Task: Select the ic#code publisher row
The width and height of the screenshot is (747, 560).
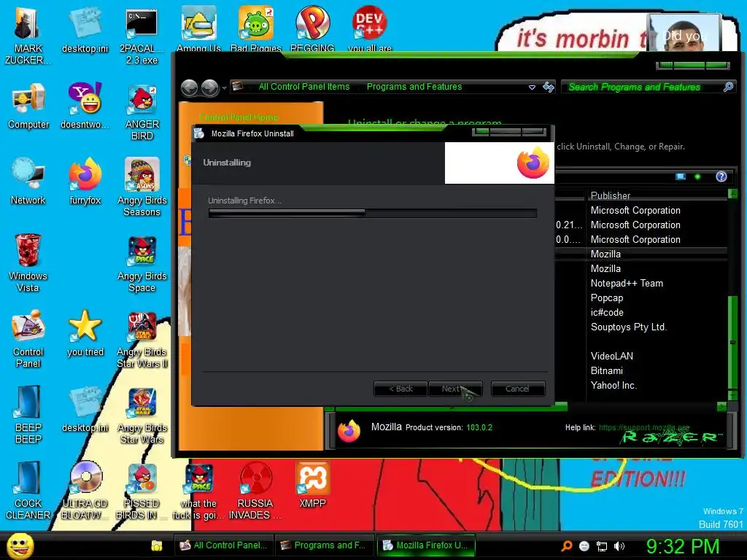Action: [607, 312]
